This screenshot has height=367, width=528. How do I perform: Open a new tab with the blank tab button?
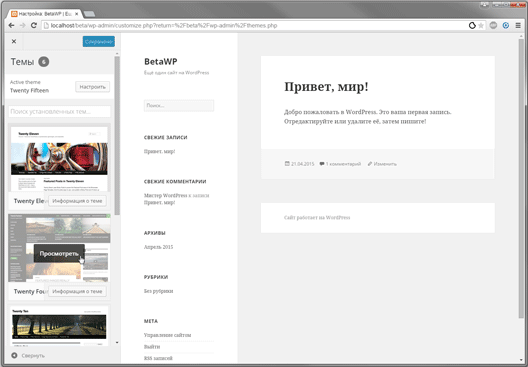[89, 14]
